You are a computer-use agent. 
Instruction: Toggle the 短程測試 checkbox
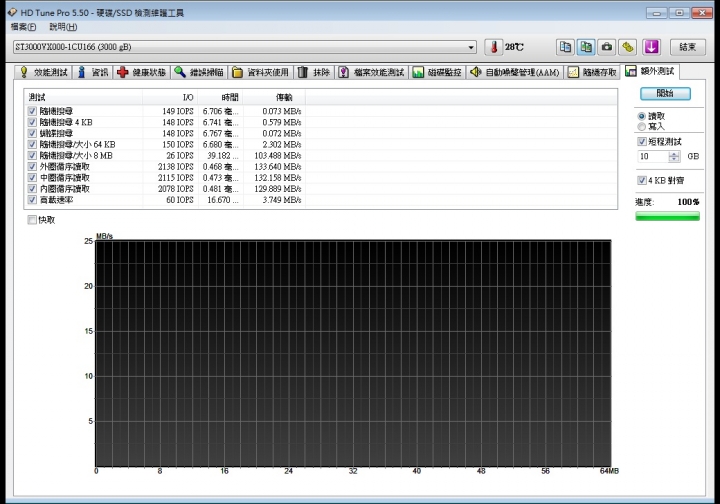click(642, 141)
